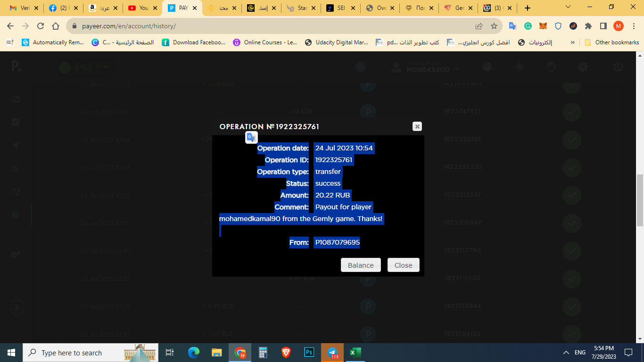This screenshot has width=644, height=362.
Task: Open Telegram from the taskbar
Action: pyautogui.click(x=332, y=353)
